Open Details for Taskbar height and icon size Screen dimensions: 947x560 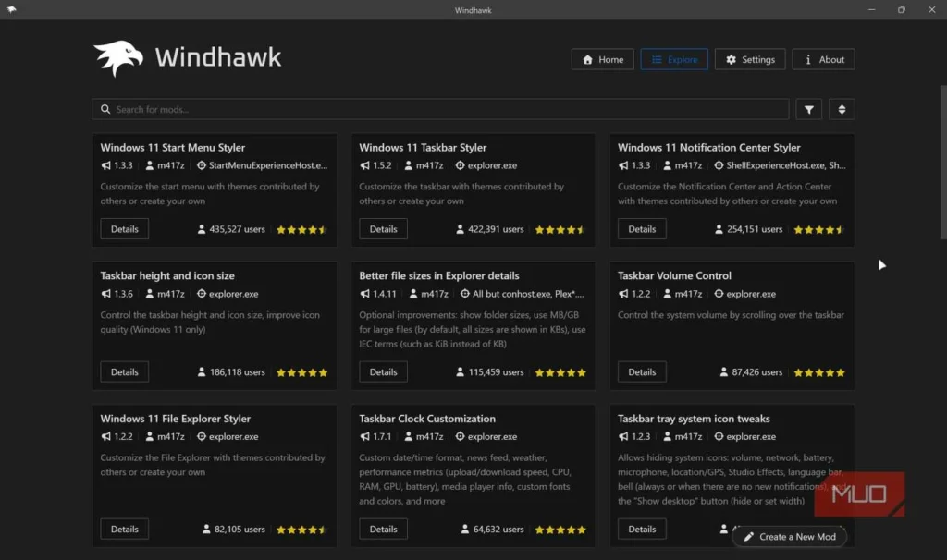(x=125, y=371)
